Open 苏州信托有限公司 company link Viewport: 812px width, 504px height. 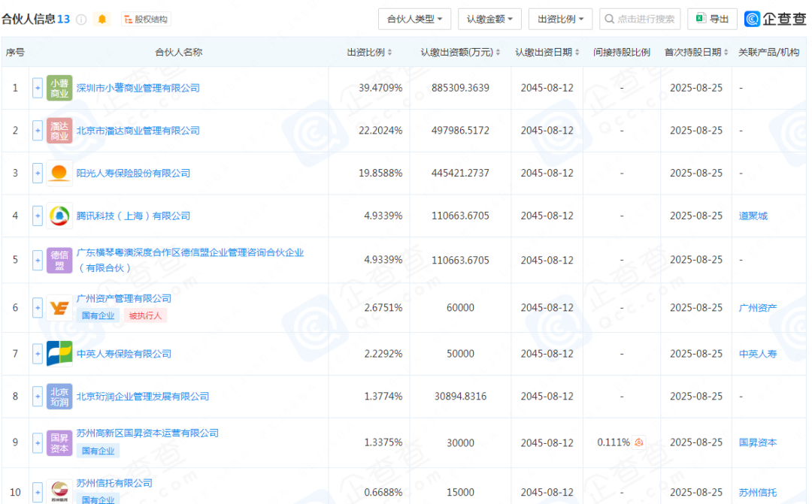[114, 483]
